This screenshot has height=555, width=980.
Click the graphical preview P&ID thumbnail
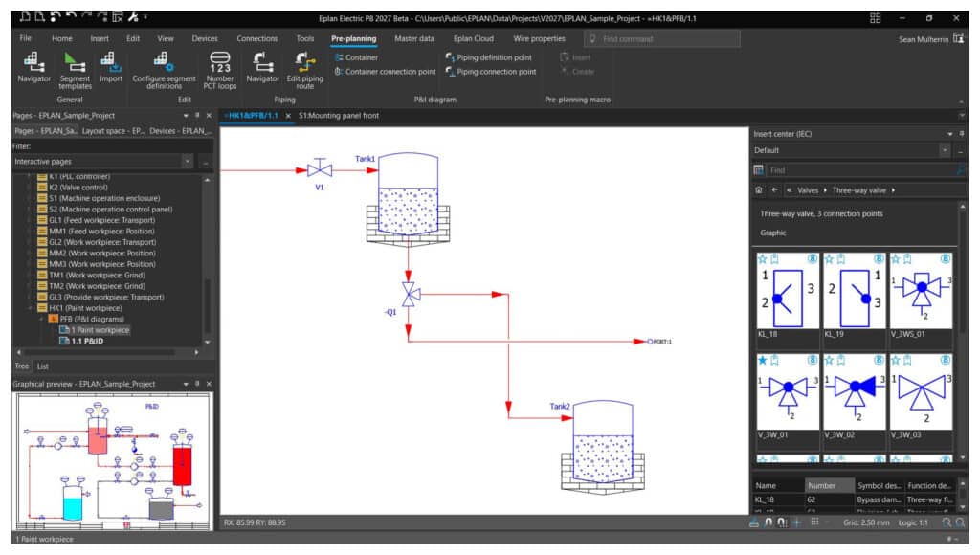click(x=113, y=462)
